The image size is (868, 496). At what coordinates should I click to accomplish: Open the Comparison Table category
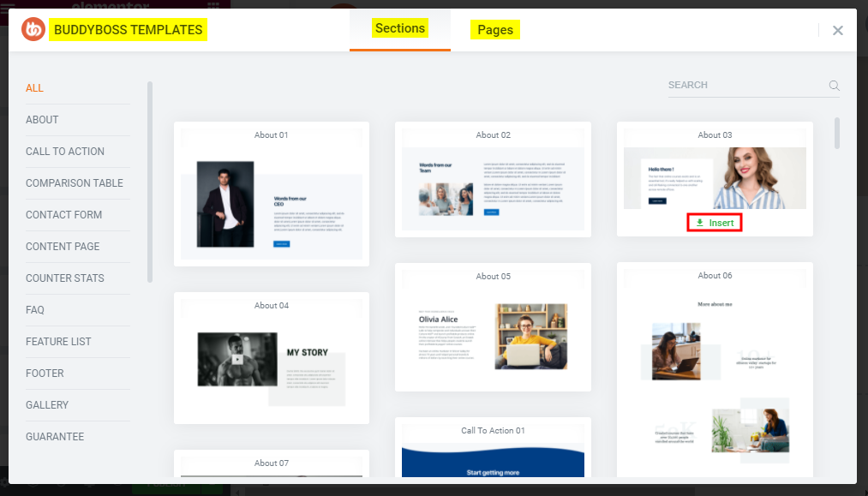[75, 183]
